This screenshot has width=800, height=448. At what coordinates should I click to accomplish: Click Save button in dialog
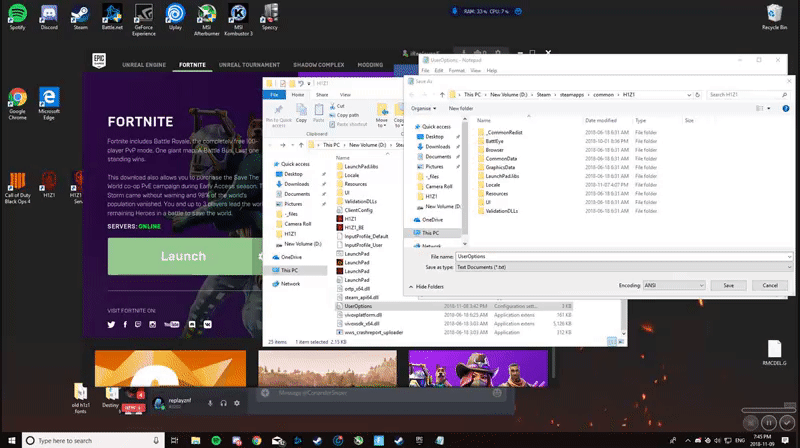tap(729, 285)
